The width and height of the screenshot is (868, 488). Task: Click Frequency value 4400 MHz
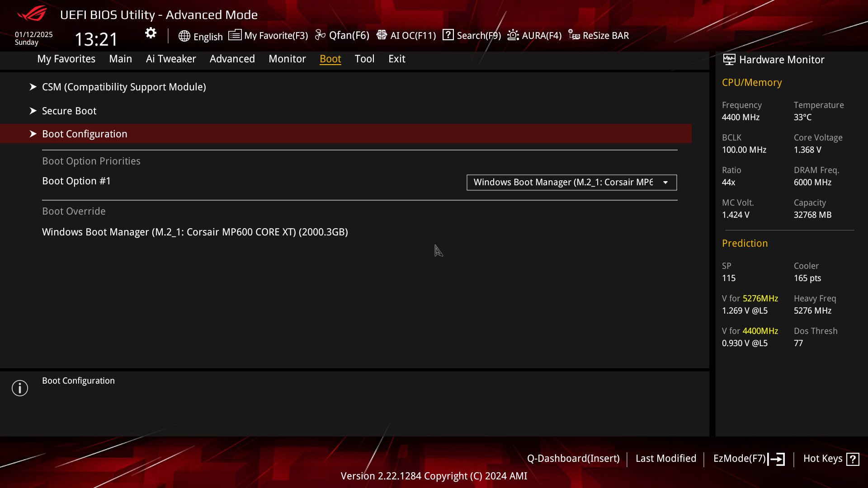point(741,117)
